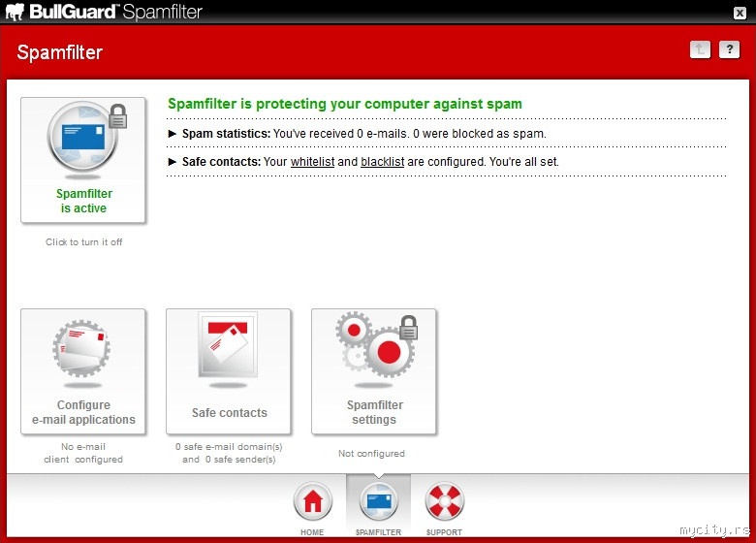756x543 pixels.
Task: Click 'Not configured' status text
Action: coord(371,453)
